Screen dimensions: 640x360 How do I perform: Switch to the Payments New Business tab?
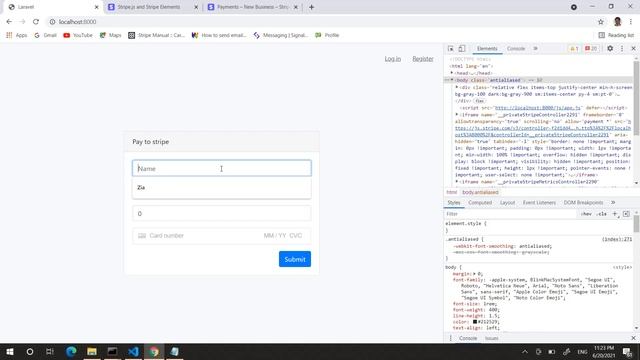click(x=252, y=7)
